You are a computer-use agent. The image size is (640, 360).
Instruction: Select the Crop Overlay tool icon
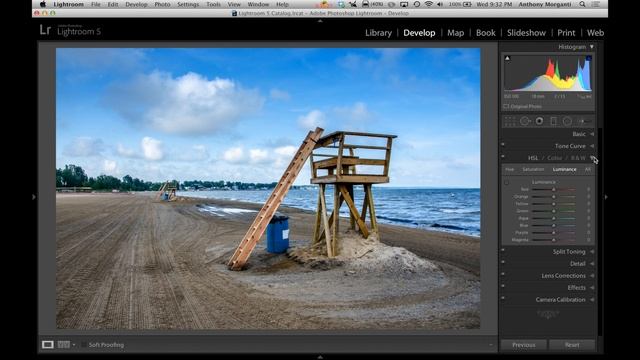pos(510,121)
